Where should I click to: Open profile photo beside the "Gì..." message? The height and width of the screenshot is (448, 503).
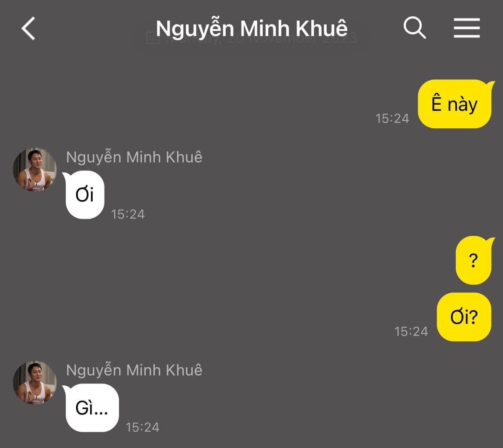[x=35, y=382]
